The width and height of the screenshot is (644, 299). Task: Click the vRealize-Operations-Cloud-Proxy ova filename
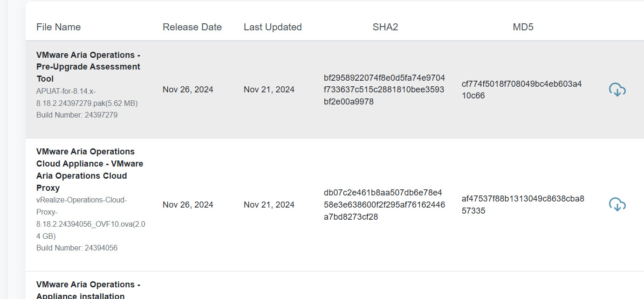pos(91,218)
